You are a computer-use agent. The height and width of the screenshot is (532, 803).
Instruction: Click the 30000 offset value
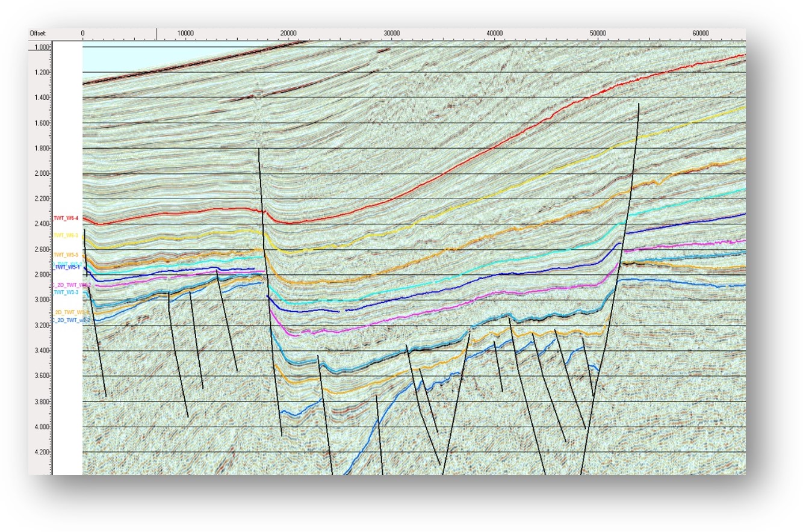[x=391, y=32]
